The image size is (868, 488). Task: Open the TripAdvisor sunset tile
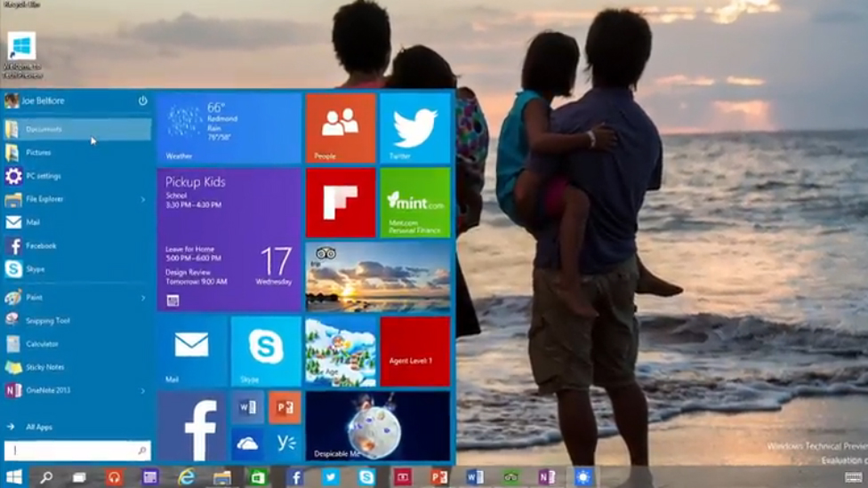tap(378, 277)
